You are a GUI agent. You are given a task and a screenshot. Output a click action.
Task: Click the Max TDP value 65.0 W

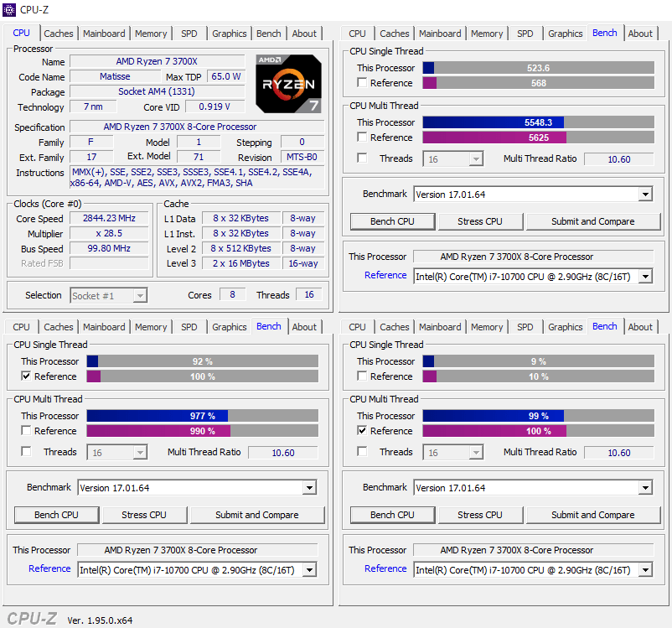(x=226, y=76)
